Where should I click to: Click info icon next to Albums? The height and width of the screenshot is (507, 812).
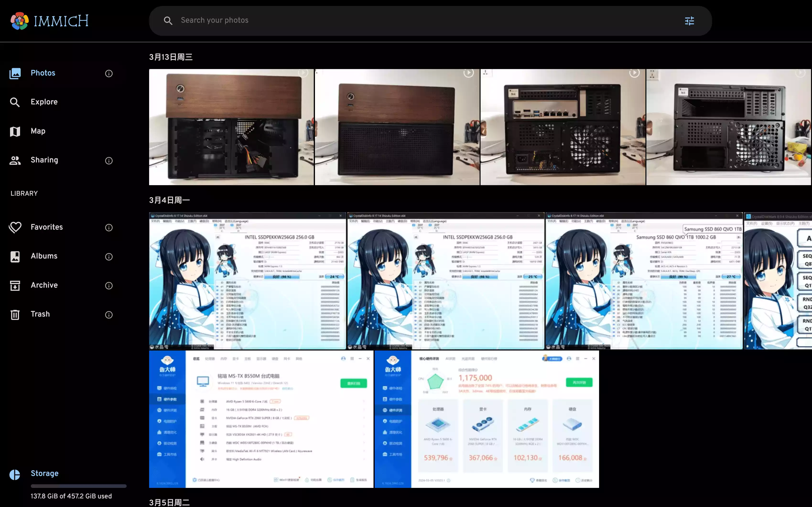pos(109,257)
